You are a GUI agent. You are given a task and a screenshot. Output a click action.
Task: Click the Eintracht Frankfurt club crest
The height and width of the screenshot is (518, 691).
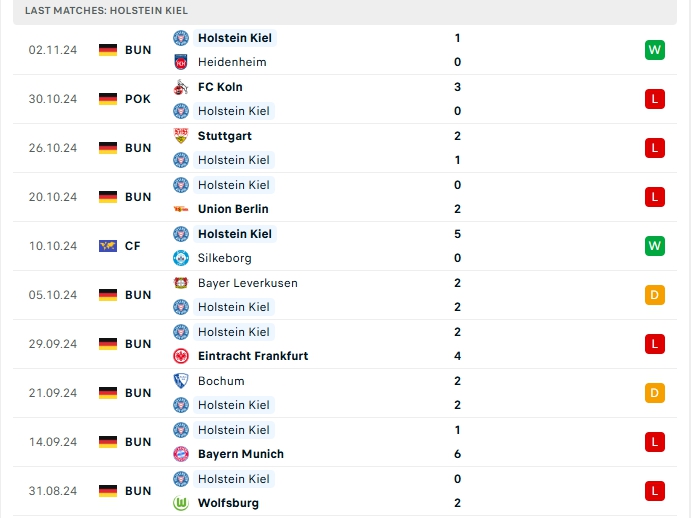tap(181, 356)
